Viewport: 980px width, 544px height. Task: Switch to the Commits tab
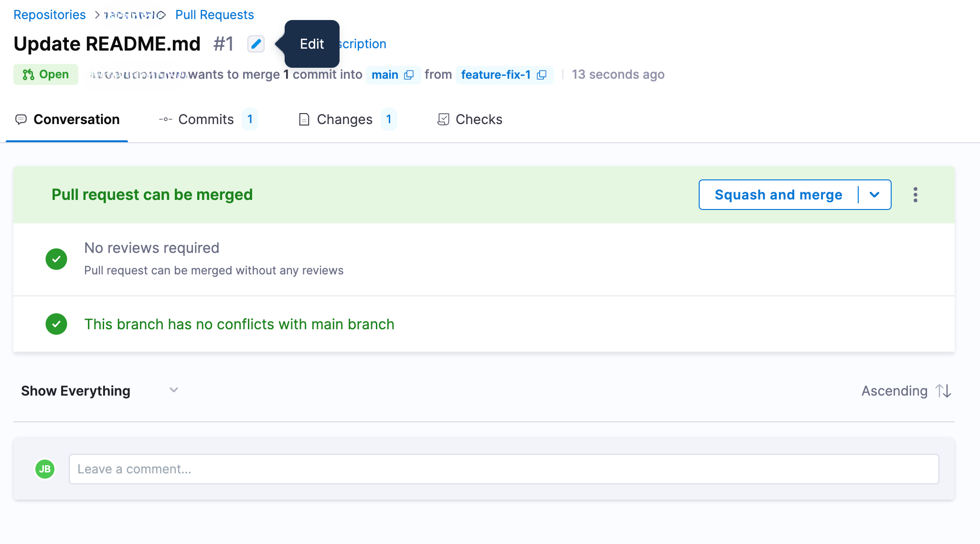206,119
